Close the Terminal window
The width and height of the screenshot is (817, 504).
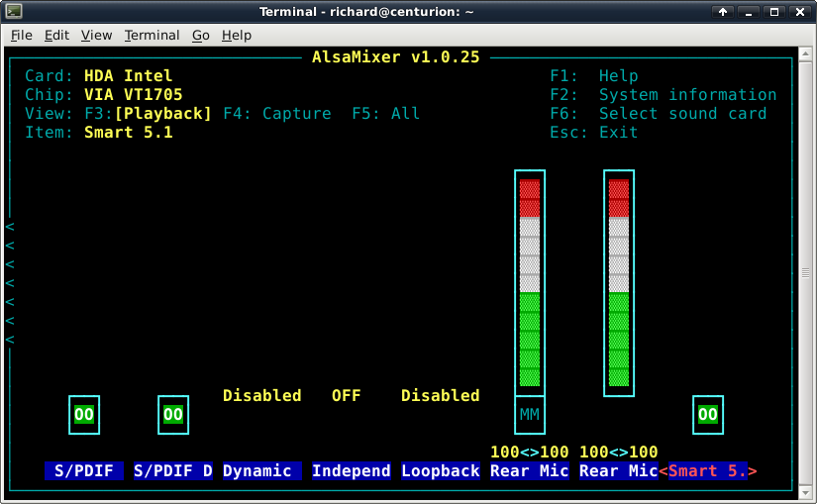click(800, 12)
